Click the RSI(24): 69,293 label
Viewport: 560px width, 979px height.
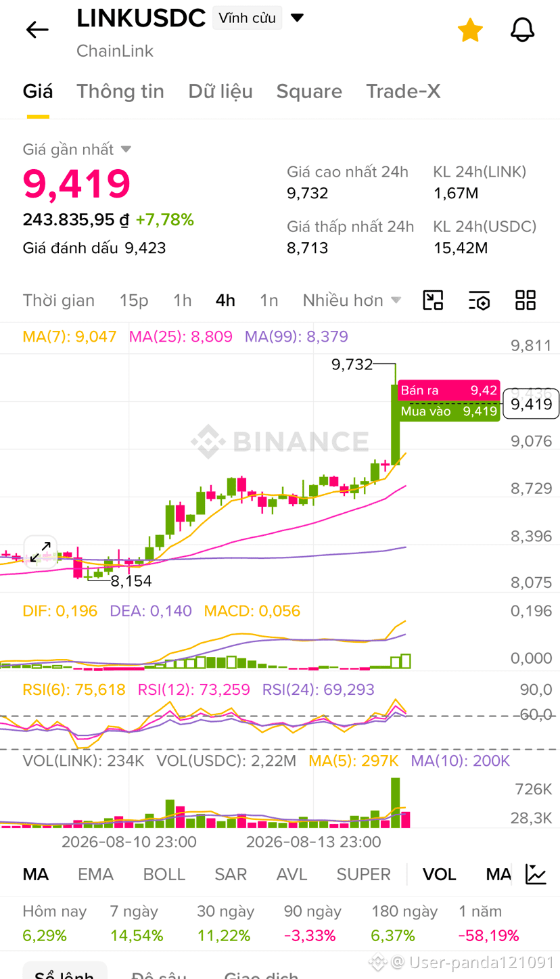[x=319, y=689]
